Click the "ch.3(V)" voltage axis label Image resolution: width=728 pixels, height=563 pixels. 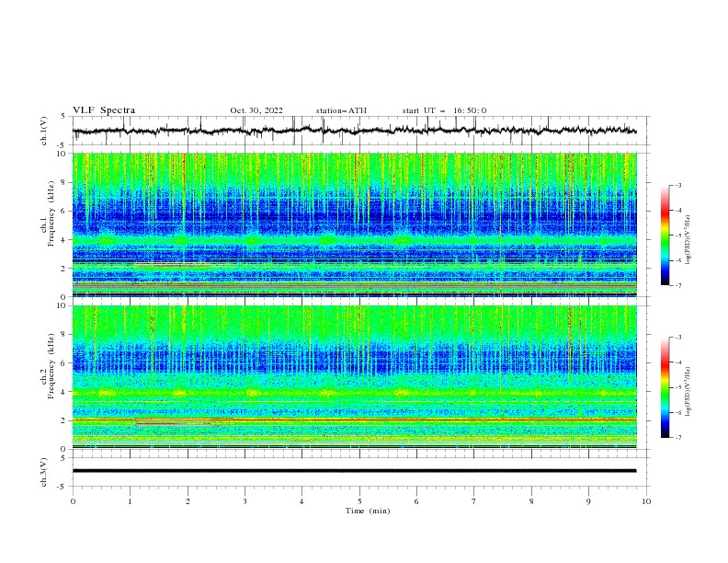pos(44,472)
